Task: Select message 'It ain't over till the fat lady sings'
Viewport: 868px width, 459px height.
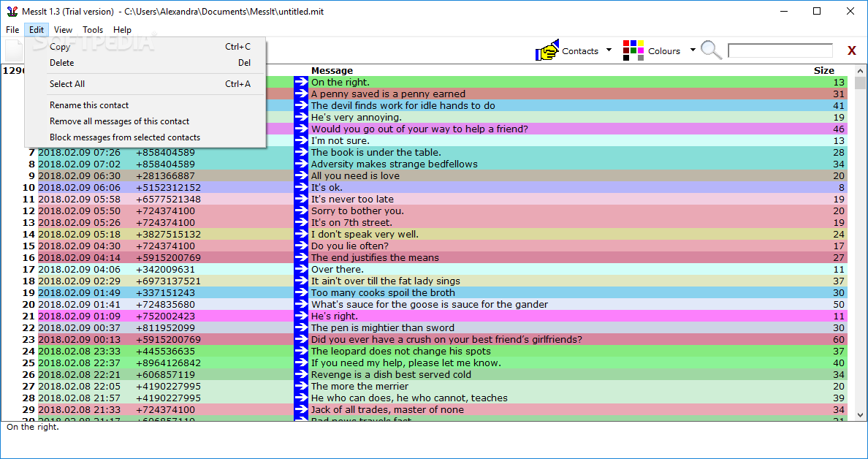Action: tap(385, 281)
